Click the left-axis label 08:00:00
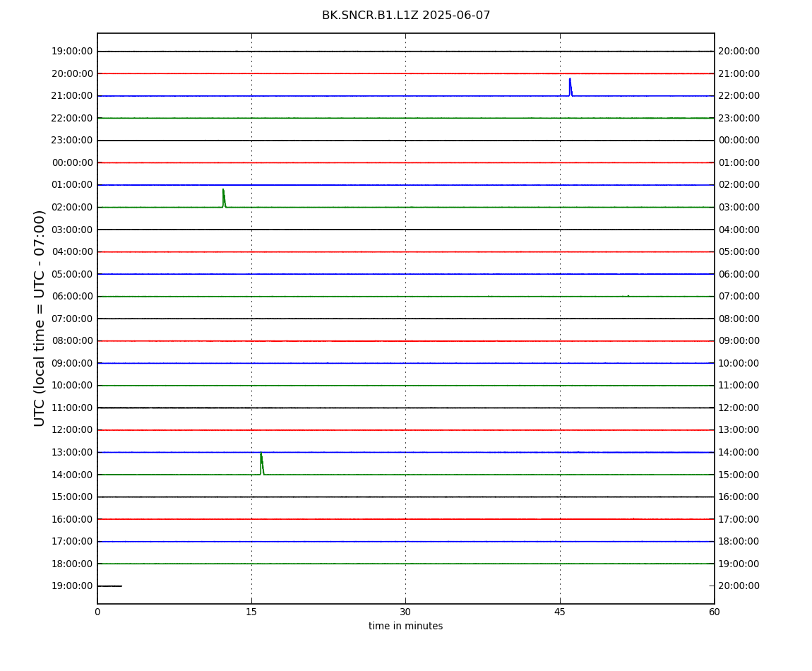The image size is (812, 671). click(73, 341)
